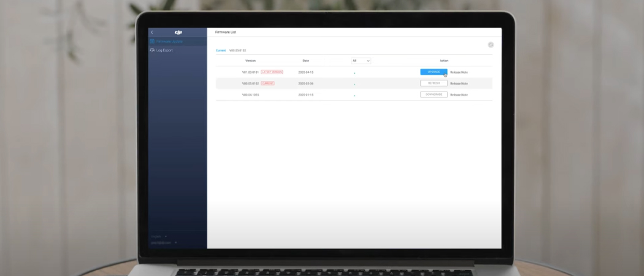Click the back arrow in the sidebar header

[x=152, y=32]
